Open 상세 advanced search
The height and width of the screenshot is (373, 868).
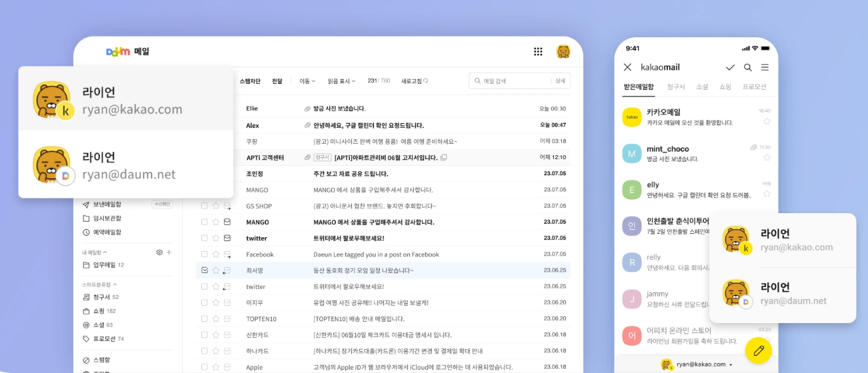pyautogui.click(x=560, y=81)
